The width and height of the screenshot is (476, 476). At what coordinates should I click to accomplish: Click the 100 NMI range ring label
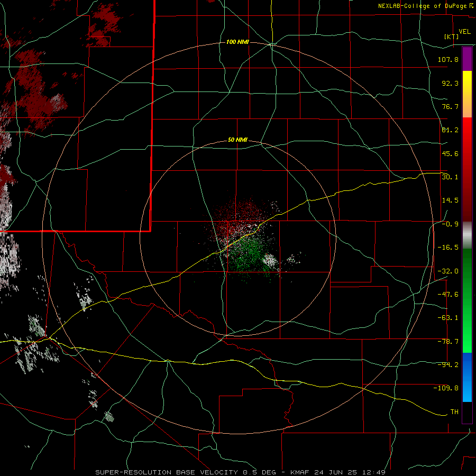point(237,42)
